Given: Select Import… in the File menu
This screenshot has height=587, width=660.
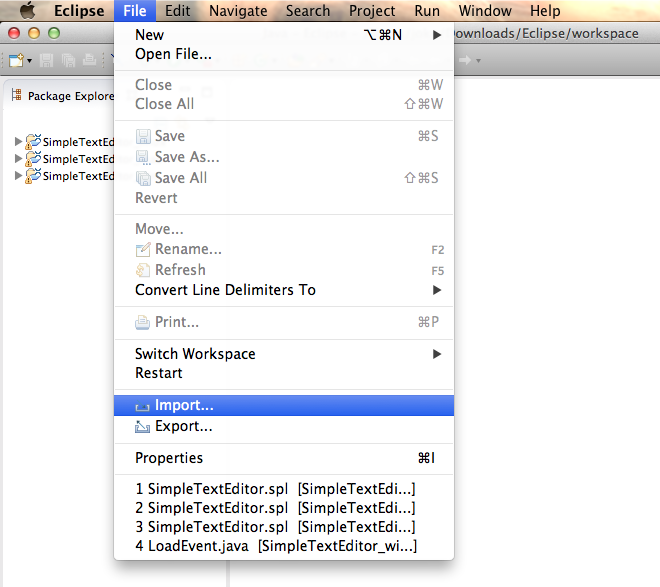Looking at the screenshot, I should [284, 405].
